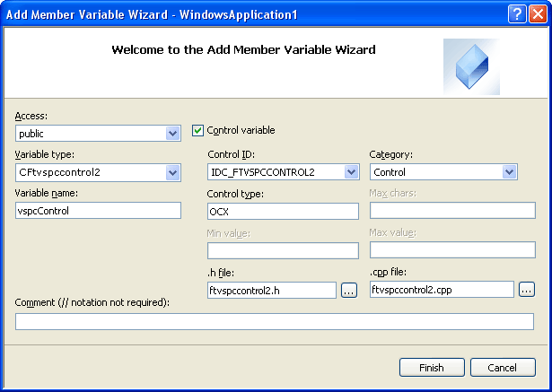Click the Max chars input box

(452, 211)
